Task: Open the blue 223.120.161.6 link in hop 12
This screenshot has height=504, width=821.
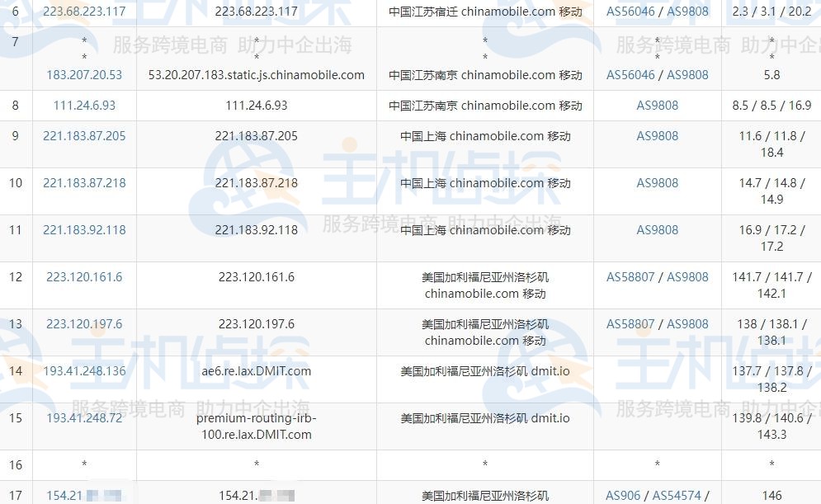Action: coord(84,277)
